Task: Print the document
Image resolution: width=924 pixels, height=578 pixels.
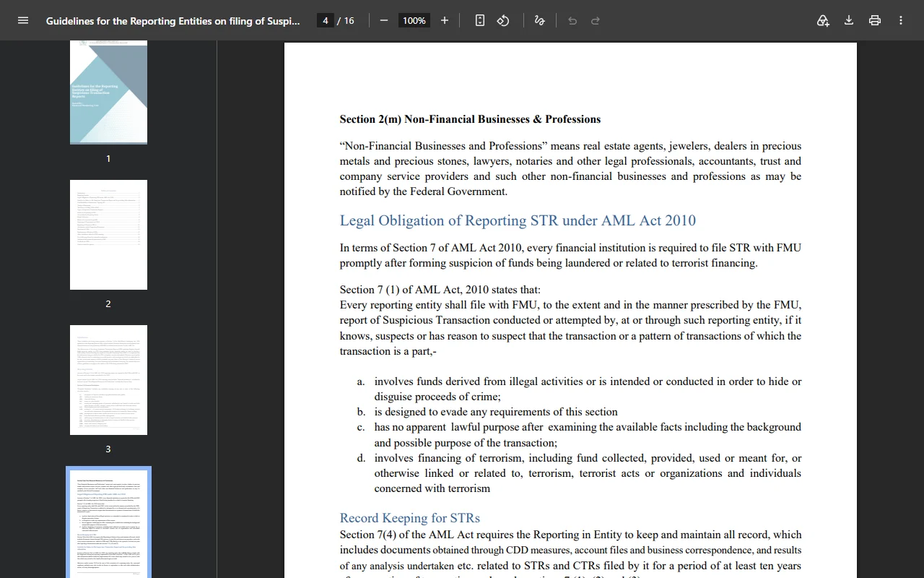Action: 875,20
